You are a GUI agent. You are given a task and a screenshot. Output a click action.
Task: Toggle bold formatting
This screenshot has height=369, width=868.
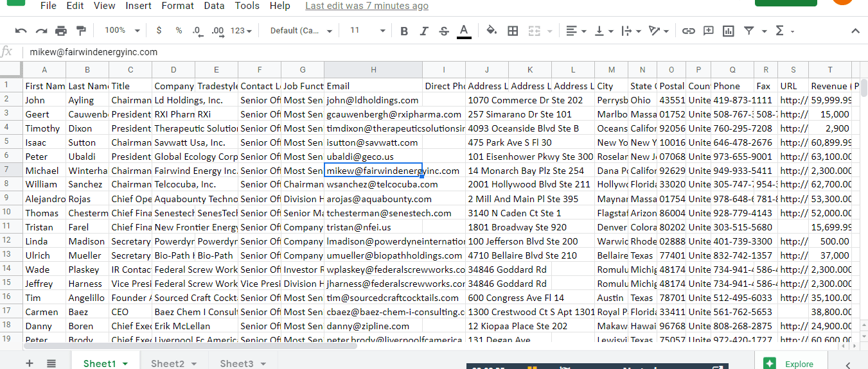click(x=404, y=31)
